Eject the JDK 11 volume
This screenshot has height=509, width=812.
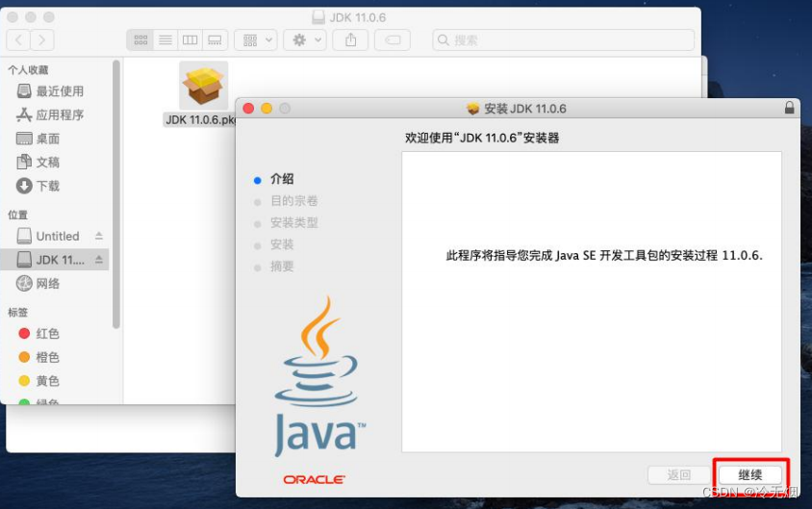point(99,260)
